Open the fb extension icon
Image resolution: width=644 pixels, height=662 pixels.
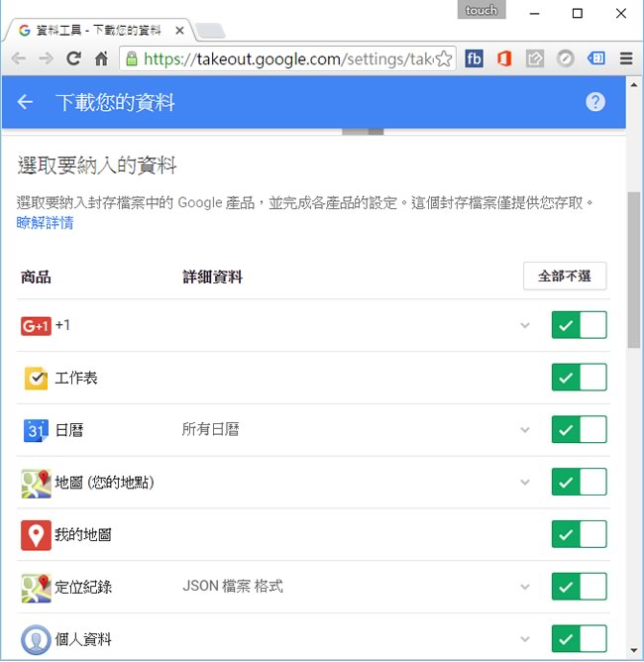click(x=474, y=58)
